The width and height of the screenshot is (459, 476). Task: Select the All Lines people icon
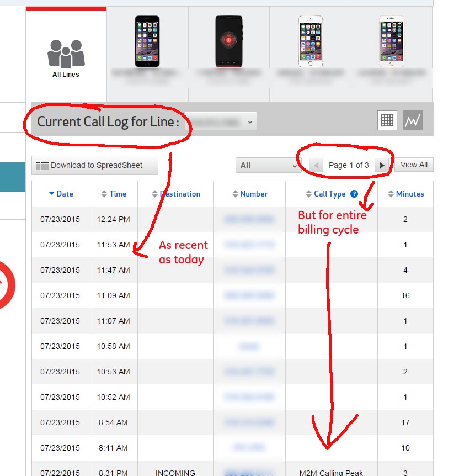tap(66, 54)
